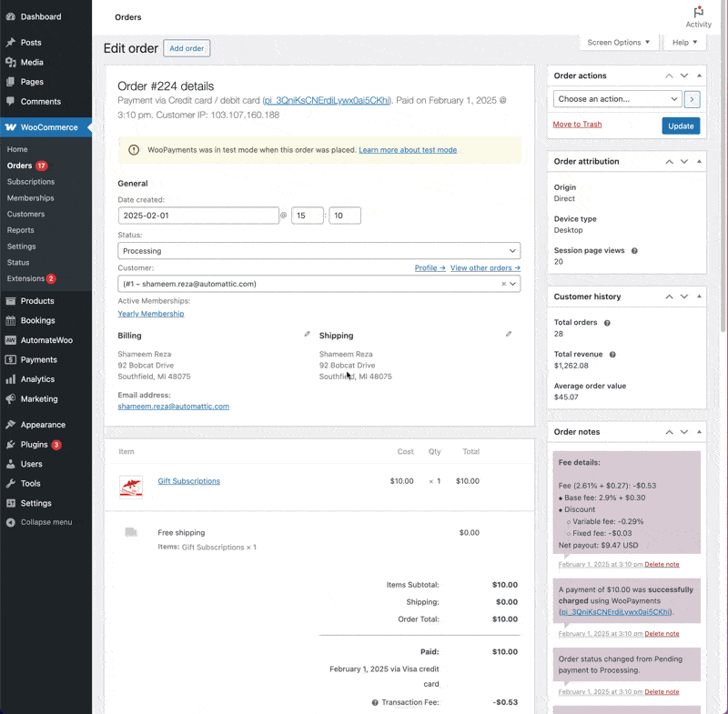Click the Plugins plug icon
Image resolution: width=728 pixels, height=714 pixels.
click(11, 445)
